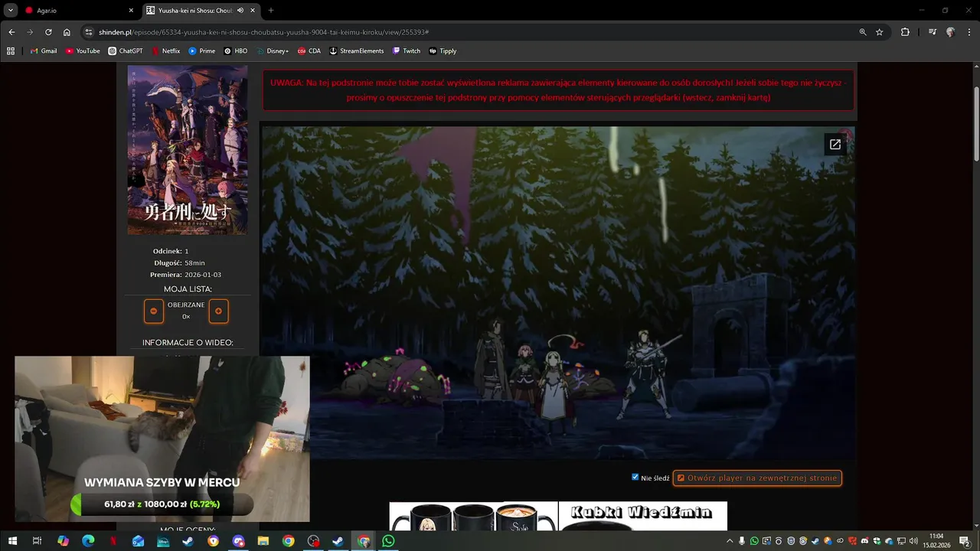Open Disney+ bookmark
980x551 pixels.
pyautogui.click(x=273, y=51)
